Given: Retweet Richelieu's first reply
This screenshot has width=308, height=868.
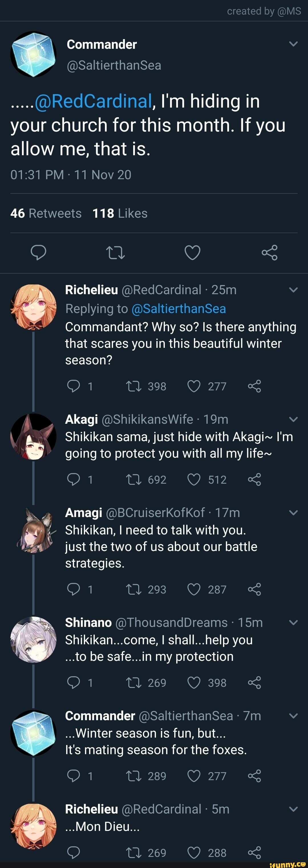Looking at the screenshot, I should 134,386.
